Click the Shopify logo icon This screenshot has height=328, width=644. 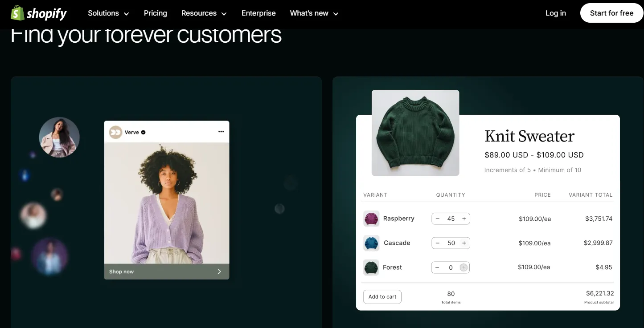tap(16, 13)
